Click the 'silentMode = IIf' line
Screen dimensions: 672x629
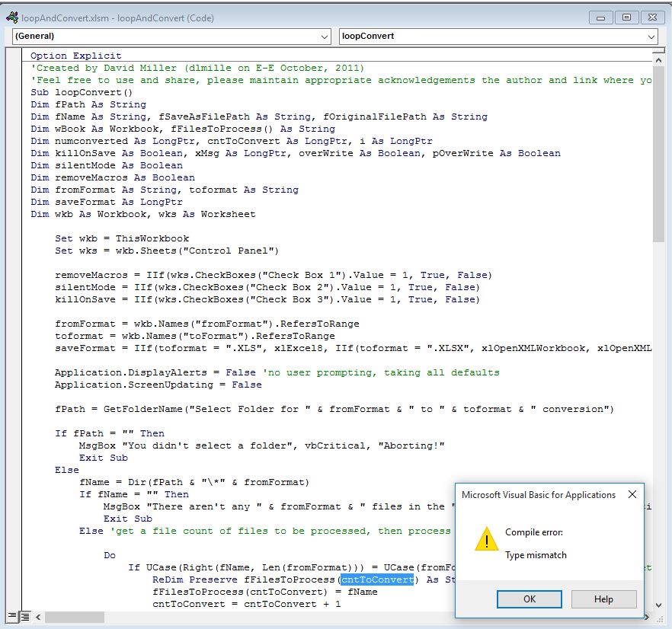(x=267, y=287)
